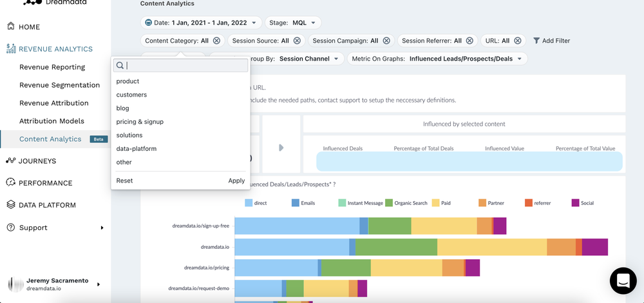The image size is (644, 303).
Task: Toggle the referrer legend swatch
Action: tap(529, 202)
